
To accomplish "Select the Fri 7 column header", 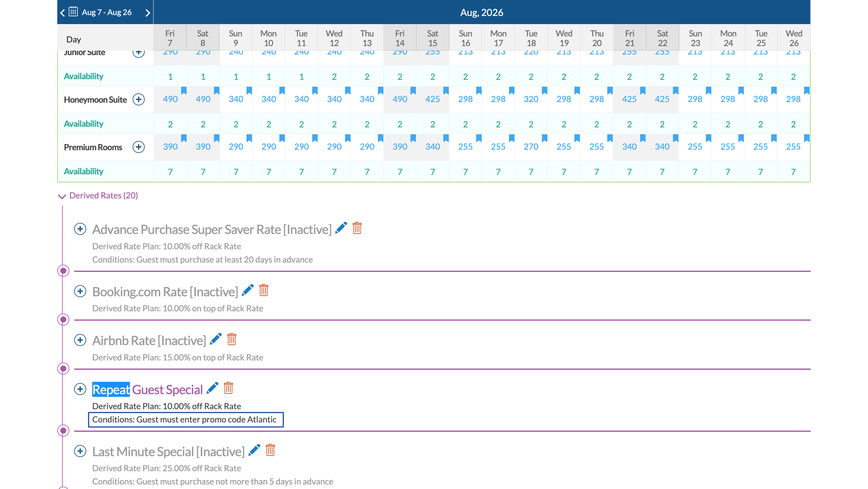I will 170,38.
